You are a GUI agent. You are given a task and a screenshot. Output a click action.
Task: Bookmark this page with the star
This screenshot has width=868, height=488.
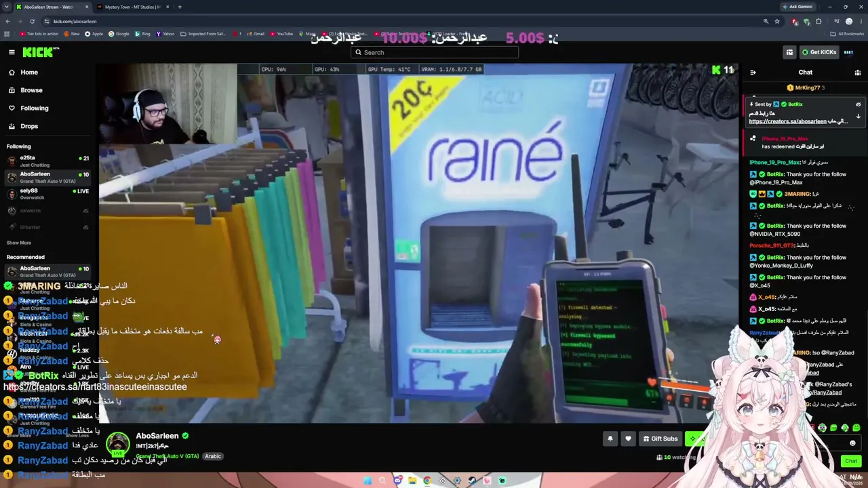point(777,21)
